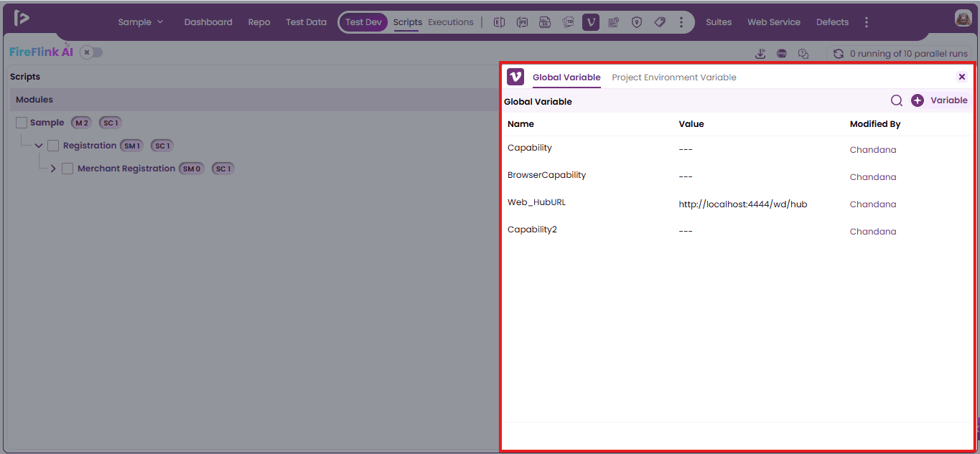Open the certificate-style configuration icon in toolbar

pyautogui.click(x=614, y=22)
